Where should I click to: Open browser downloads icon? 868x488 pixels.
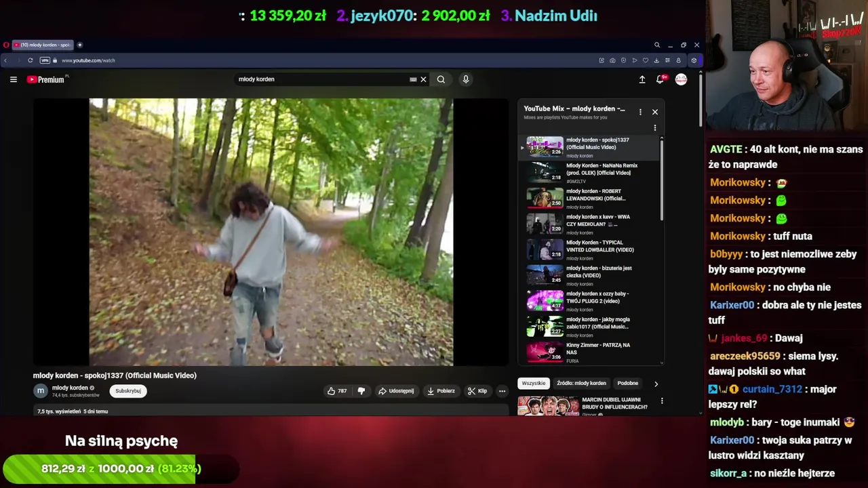pyautogui.click(x=656, y=60)
